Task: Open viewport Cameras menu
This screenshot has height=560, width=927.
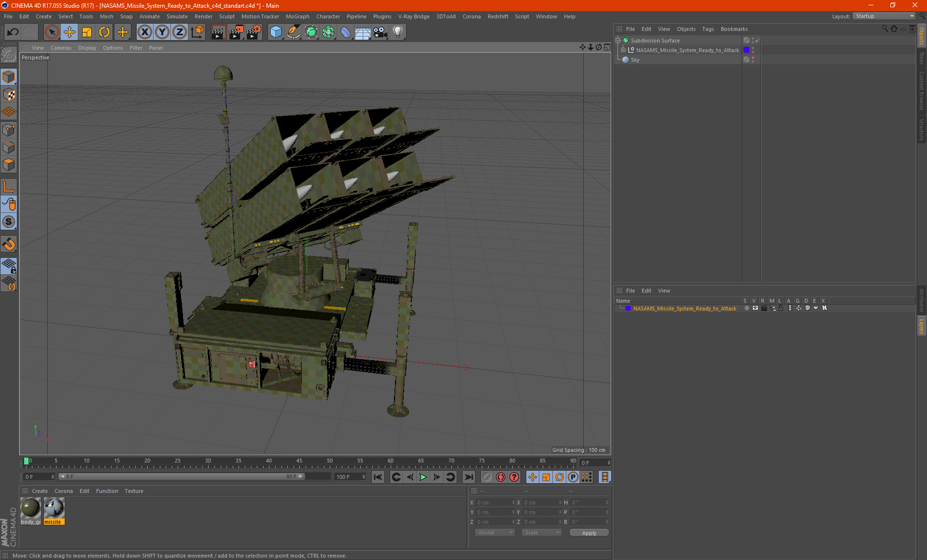Action: pyautogui.click(x=61, y=48)
